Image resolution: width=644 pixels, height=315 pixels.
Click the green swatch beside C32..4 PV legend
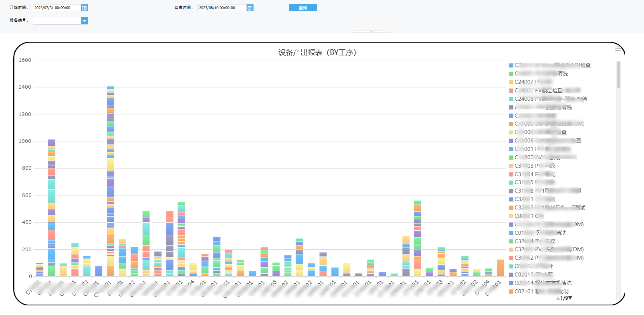tap(511, 241)
